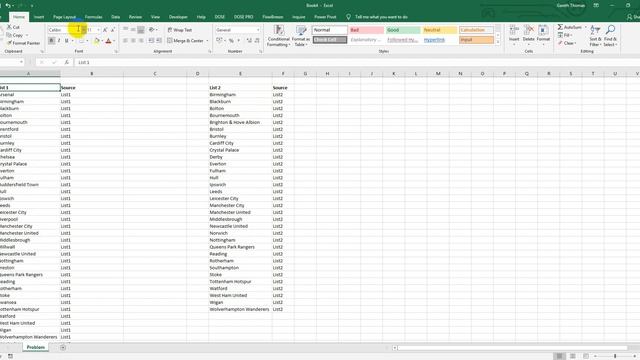Image resolution: width=640 pixels, height=360 pixels.
Task: Apply the yellow Fill Color bucket
Action: point(96,41)
